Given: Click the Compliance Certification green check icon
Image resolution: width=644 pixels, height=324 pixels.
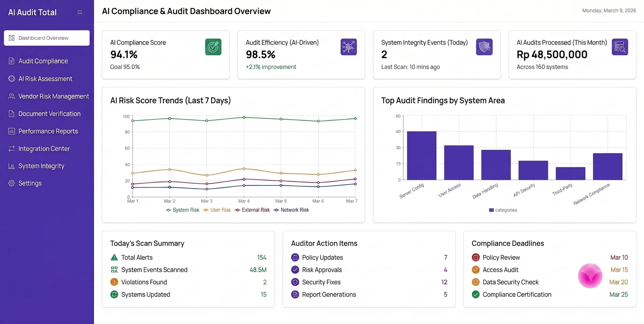Looking at the screenshot, I should coord(476,294).
